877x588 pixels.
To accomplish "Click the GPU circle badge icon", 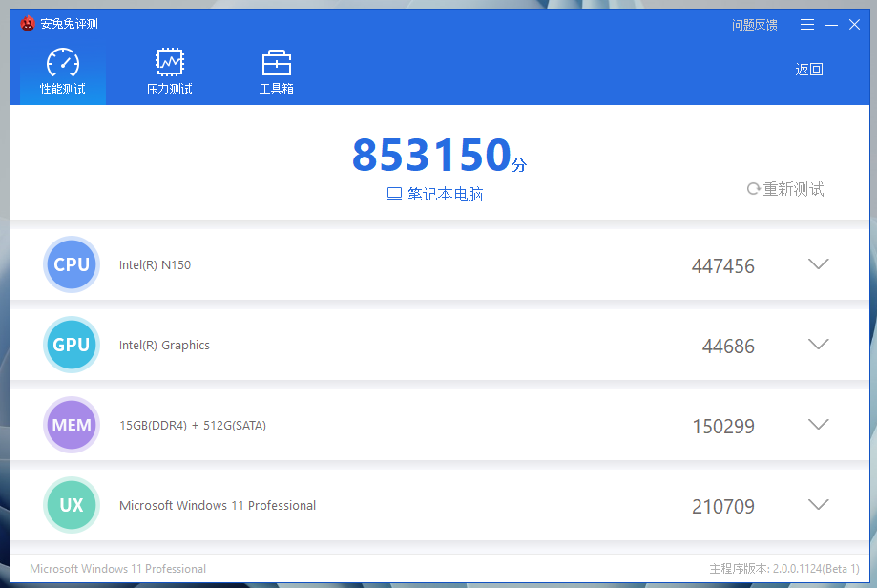I will coord(72,345).
